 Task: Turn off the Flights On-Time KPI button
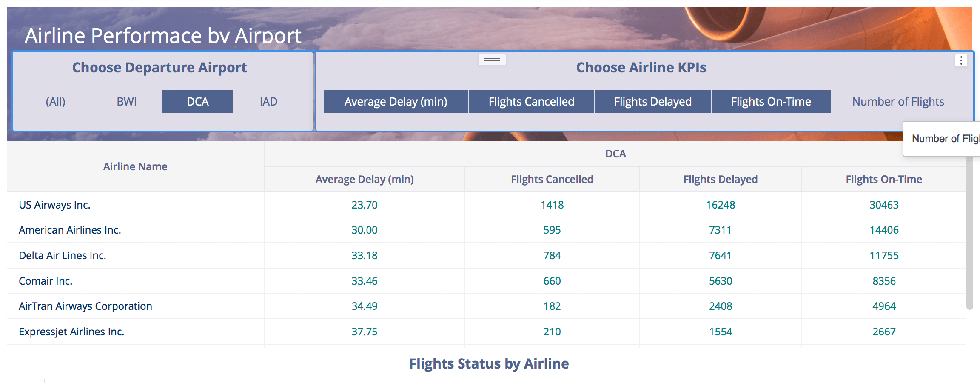click(771, 102)
